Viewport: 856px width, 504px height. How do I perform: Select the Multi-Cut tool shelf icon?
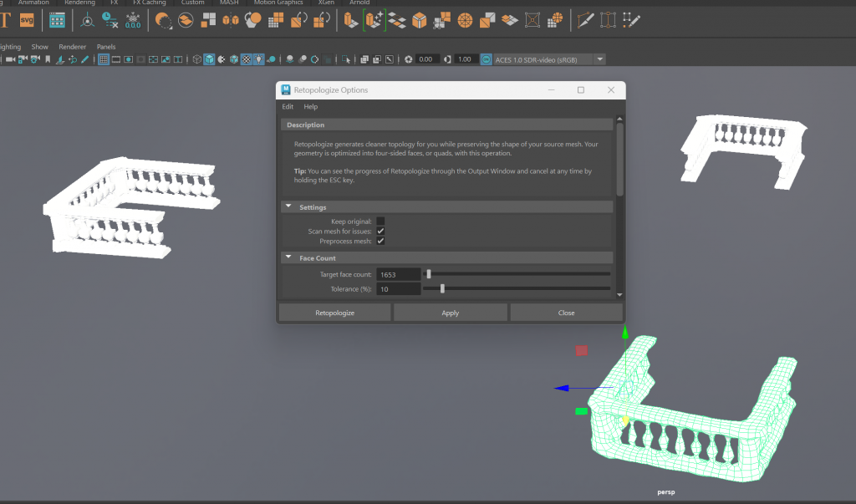click(587, 19)
